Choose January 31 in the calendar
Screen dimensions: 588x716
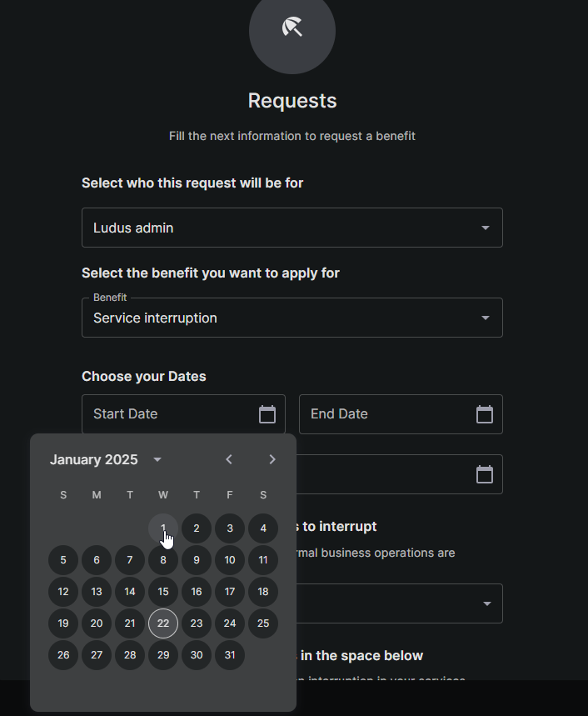[x=230, y=655]
